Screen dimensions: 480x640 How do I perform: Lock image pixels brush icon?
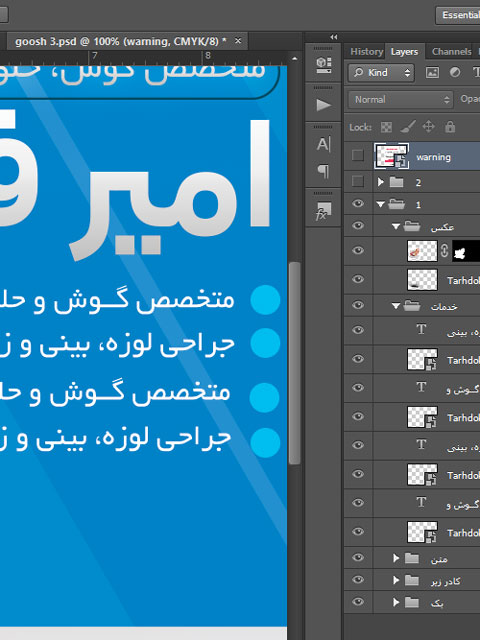pos(408,127)
